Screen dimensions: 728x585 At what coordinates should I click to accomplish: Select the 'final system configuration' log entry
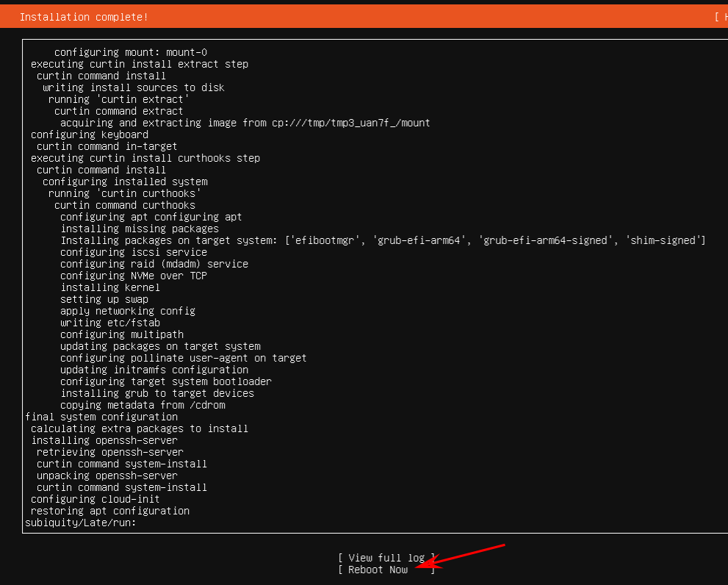[101, 417]
